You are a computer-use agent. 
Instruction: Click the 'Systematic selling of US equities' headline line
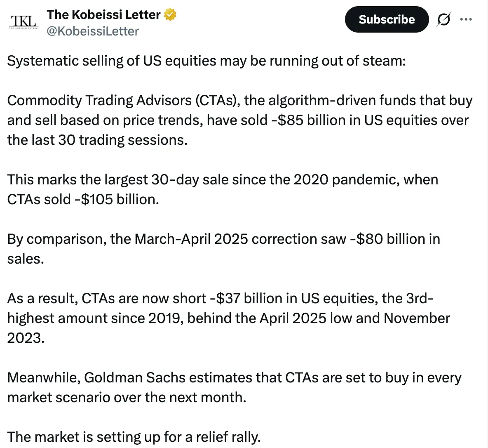tap(206, 61)
